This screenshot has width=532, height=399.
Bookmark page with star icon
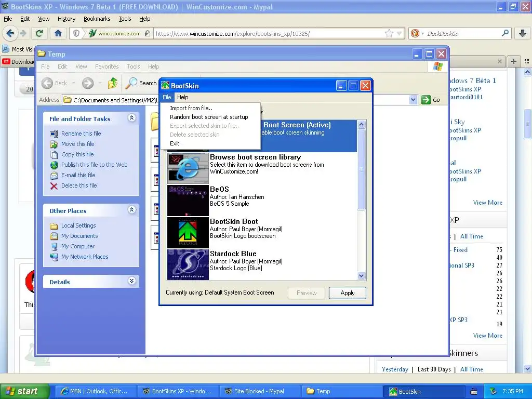coord(389,33)
